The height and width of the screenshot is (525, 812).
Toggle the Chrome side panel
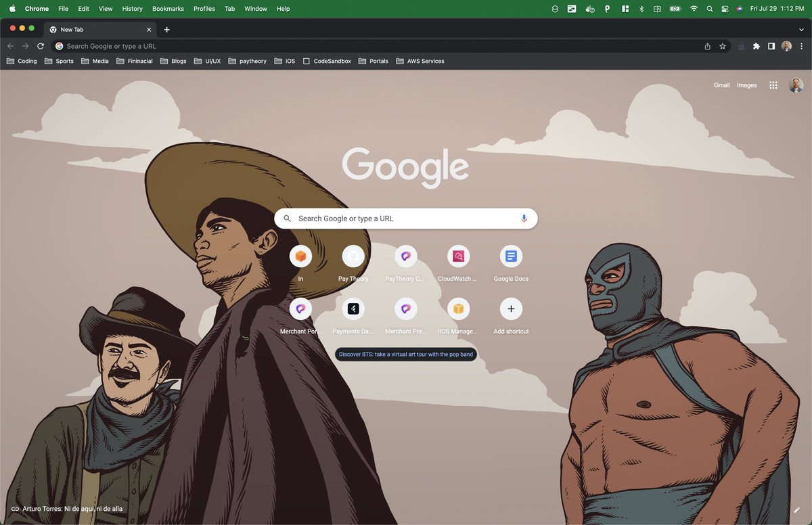click(x=771, y=46)
